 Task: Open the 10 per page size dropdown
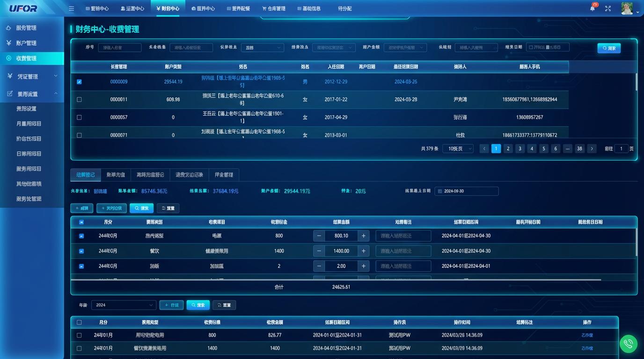(458, 149)
